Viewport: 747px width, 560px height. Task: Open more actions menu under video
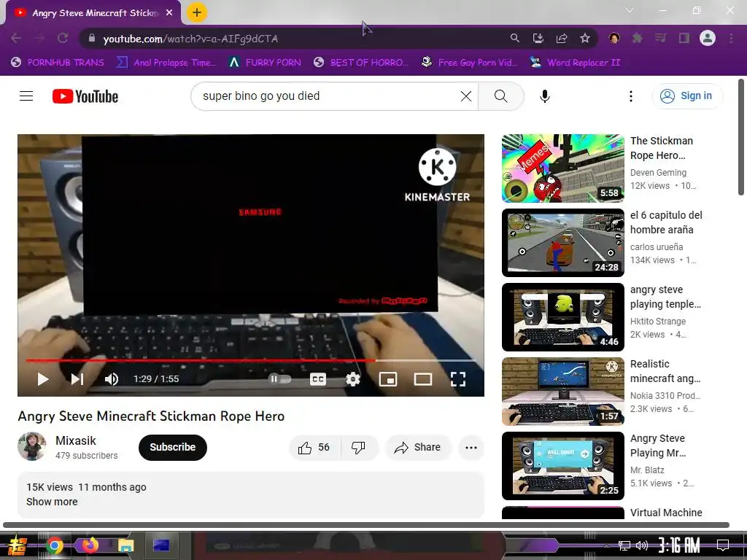(471, 448)
